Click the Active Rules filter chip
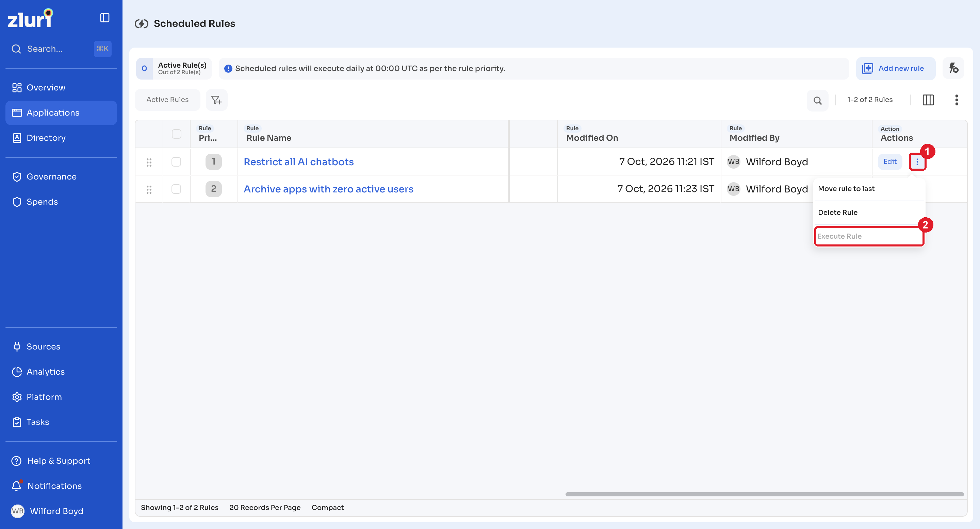This screenshot has height=529, width=980. [x=167, y=100]
